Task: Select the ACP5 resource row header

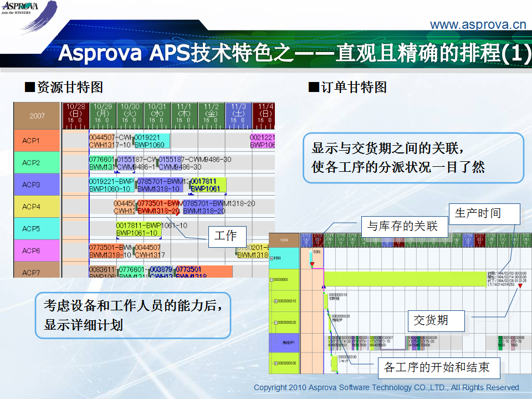Action: (x=37, y=229)
